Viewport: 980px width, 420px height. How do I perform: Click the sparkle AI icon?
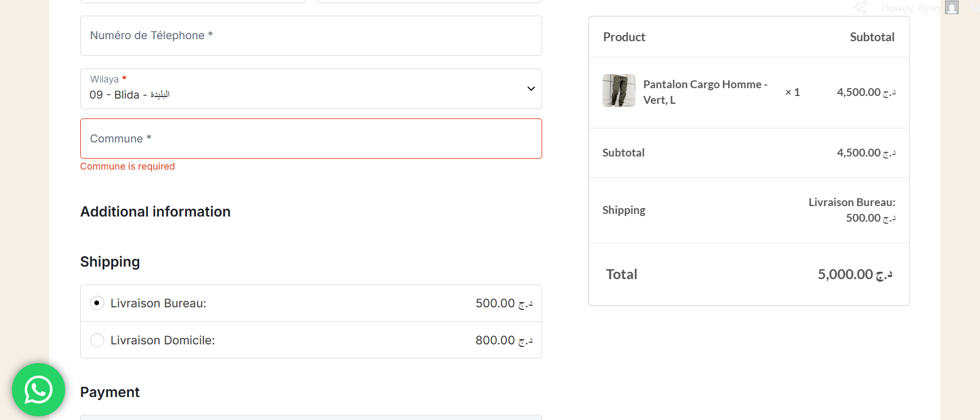coord(860,7)
